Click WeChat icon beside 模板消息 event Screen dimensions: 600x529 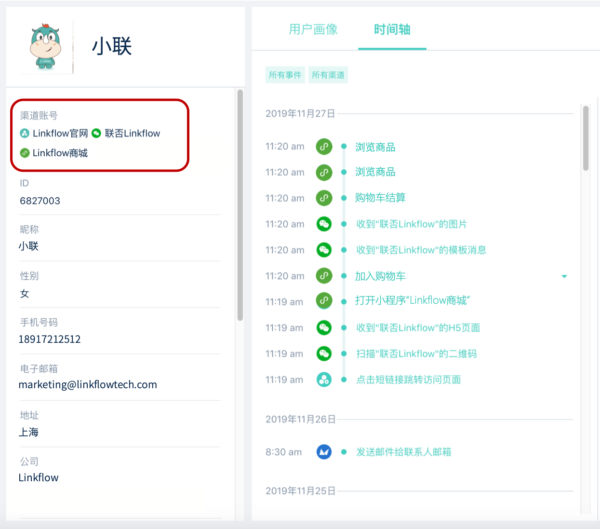pyautogui.click(x=324, y=250)
